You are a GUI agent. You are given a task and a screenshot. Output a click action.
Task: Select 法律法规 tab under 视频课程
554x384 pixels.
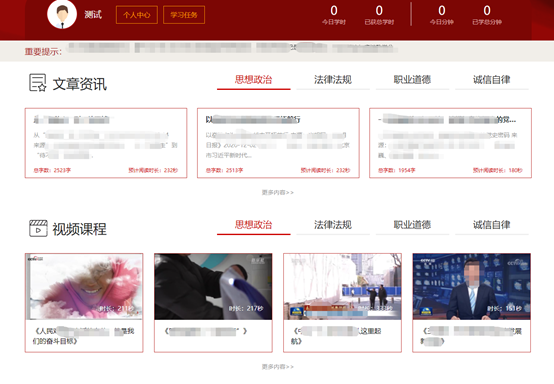coord(333,225)
